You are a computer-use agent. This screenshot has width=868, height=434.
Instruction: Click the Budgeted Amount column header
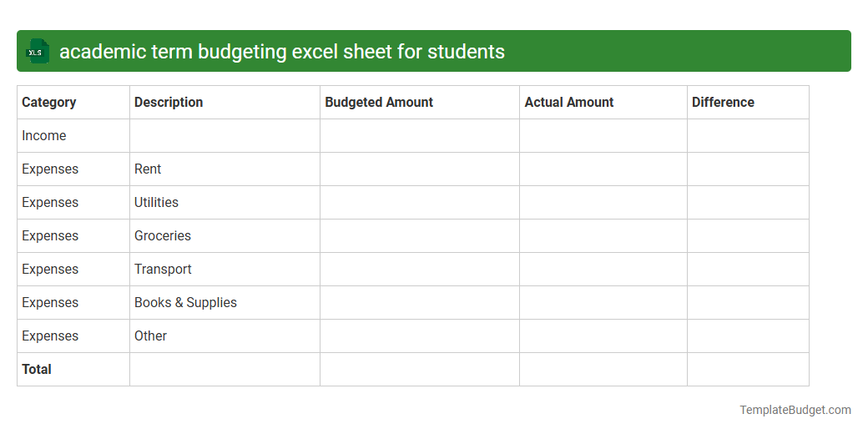click(420, 103)
